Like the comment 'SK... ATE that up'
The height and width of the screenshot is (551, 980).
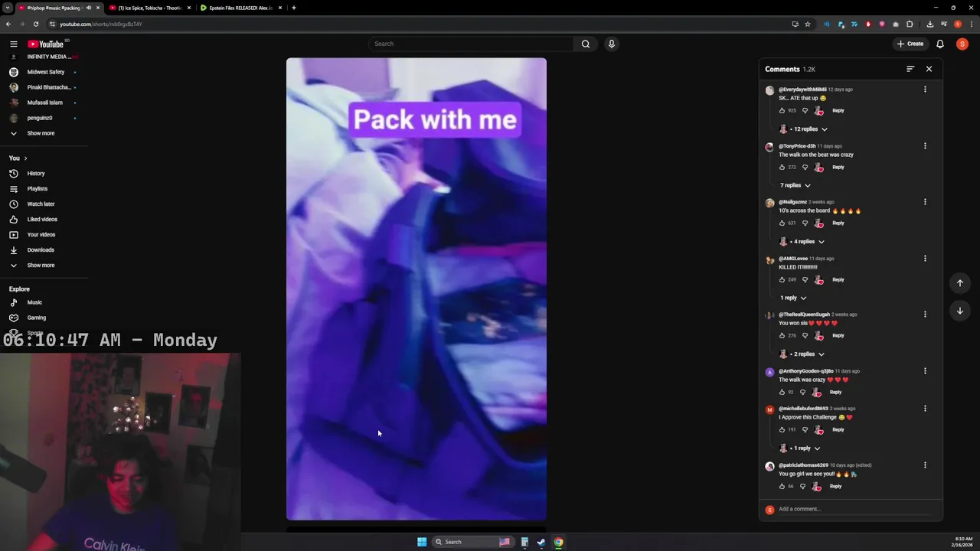click(x=782, y=111)
